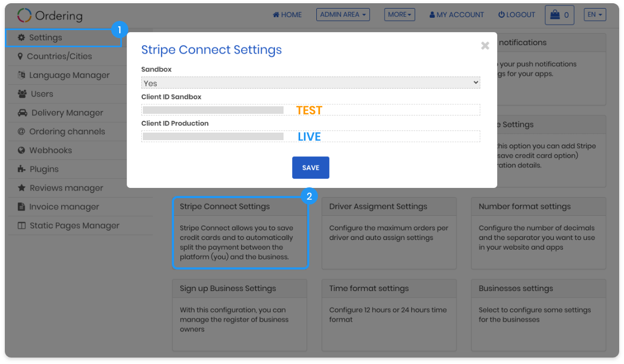The height and width of the screenshot is (364, 624).
Task: Open the Number format settings card
Action: pos(539,232)
